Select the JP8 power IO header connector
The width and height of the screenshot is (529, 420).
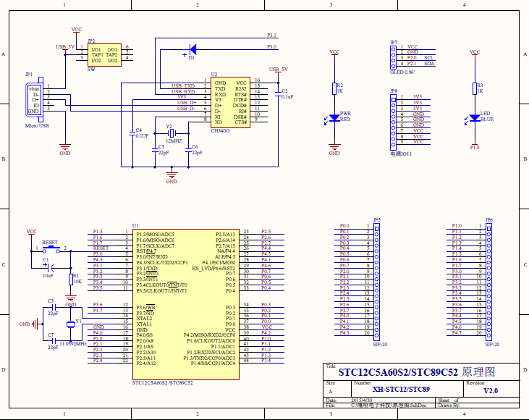tap(393, 122)
